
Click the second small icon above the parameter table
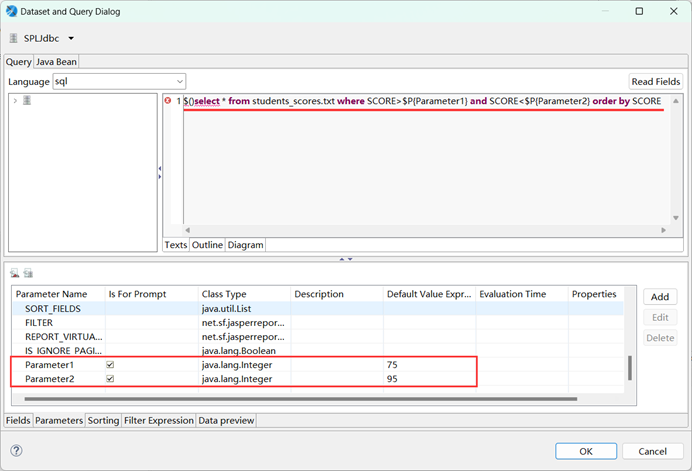pyautogui.click(x=28, y=273)
